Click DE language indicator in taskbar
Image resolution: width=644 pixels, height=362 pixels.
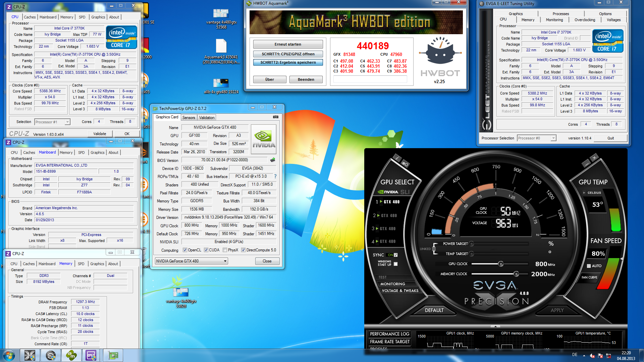pyautogui.click(x=575, y=355)
